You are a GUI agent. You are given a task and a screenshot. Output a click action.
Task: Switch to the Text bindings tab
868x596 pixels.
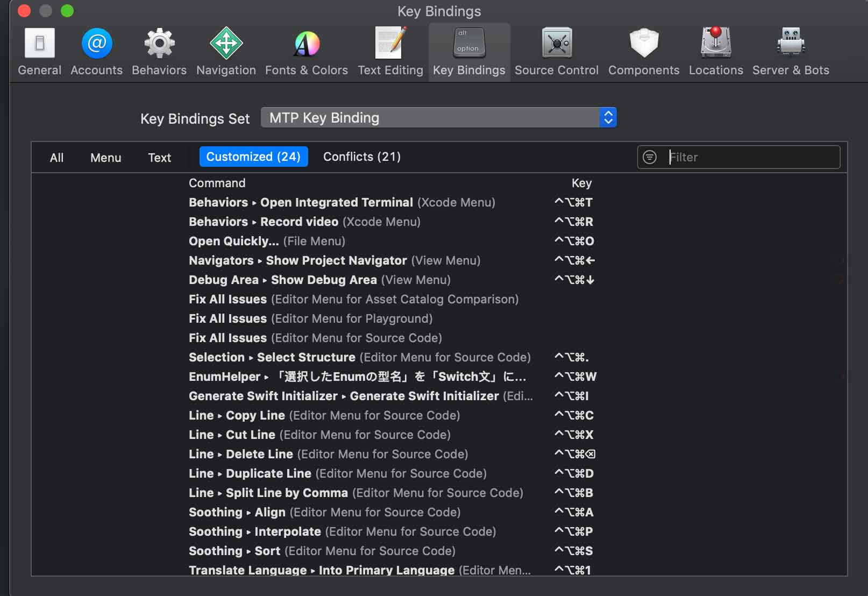pos(159,158)
